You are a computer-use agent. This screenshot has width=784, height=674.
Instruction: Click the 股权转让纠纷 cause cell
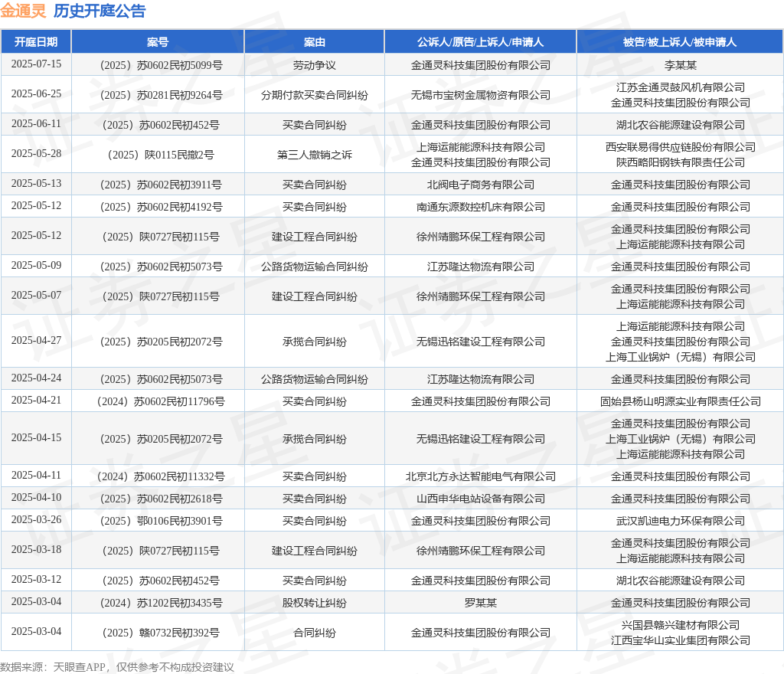point(315,603)
